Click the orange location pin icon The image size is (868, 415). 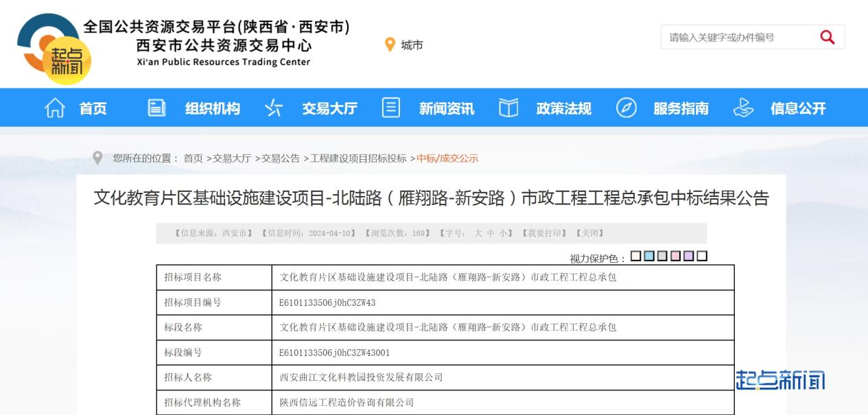click(390, 45)
